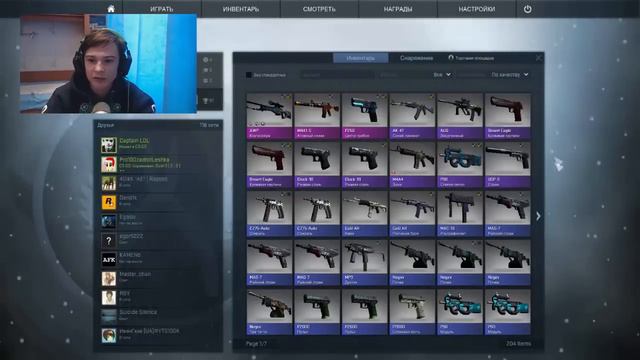Click the 204 Items count
Image resolution: width=640 pixels, height=360 pixels.
519,344
